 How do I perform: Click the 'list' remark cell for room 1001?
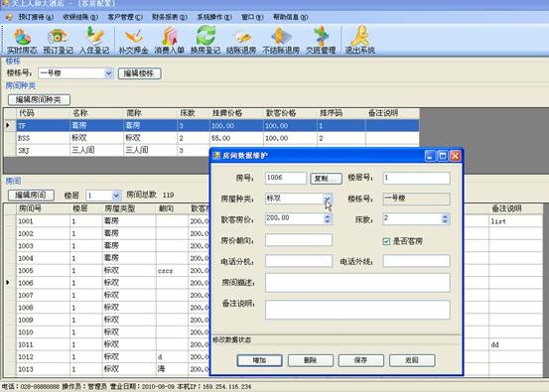[515, 221]
